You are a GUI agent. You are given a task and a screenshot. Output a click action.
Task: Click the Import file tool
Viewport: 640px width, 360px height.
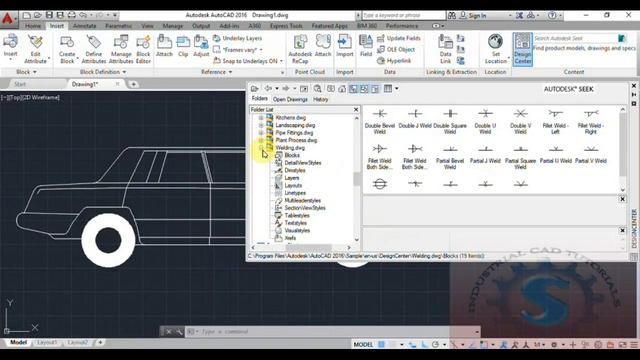pos(344,46)
